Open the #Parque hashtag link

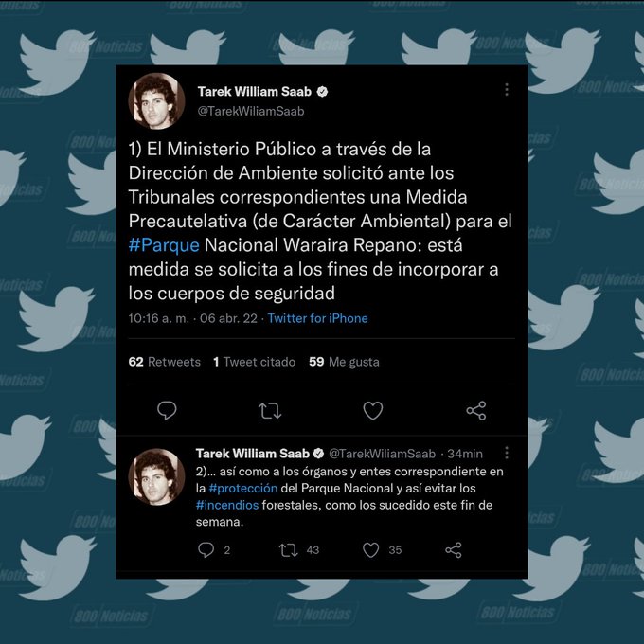point(164,245)
